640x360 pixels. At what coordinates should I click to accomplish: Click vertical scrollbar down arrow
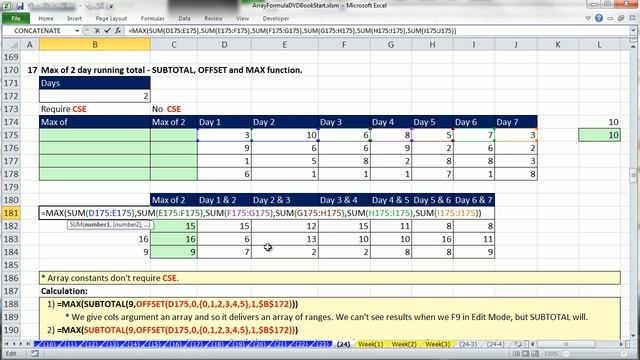(x=633, y=336)
